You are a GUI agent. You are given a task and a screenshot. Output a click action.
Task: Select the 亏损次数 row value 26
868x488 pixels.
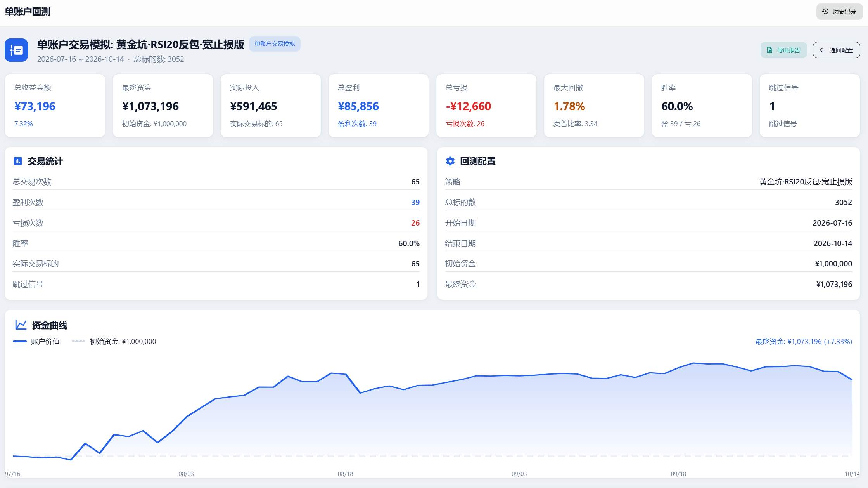[x=415, y=223]
